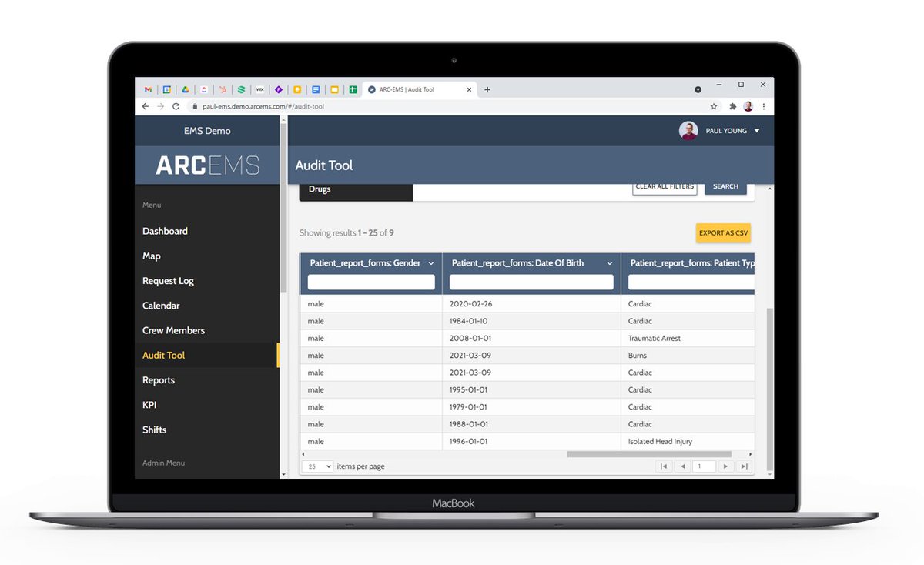
Task: Sort by Patient_report_forms: Date Of Birth header
Action: (517, 263)
